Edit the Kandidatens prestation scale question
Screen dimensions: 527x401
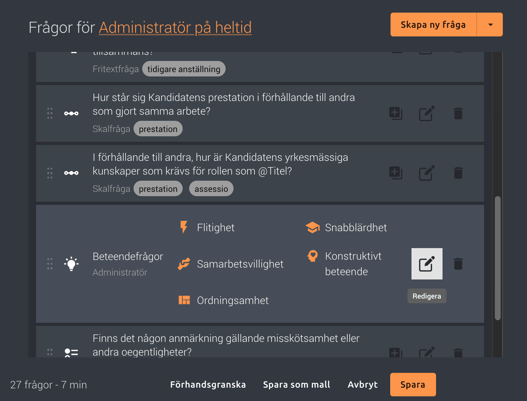pos(427,113)
